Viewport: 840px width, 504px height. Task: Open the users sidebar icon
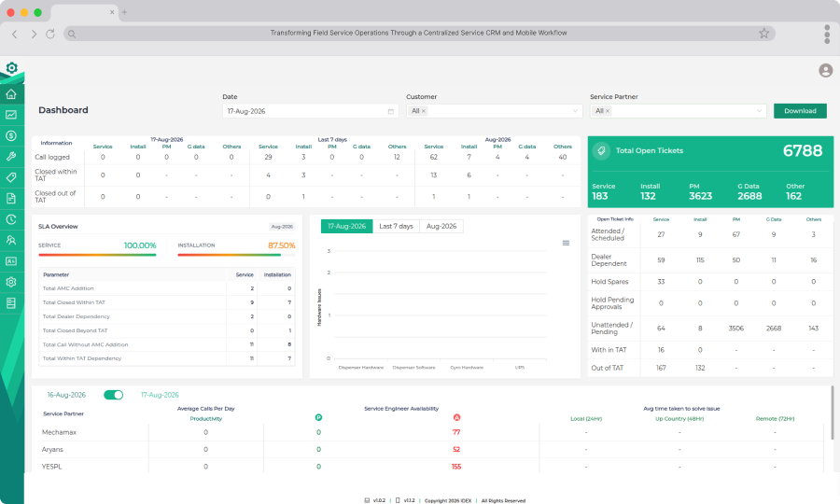pyautogui.click(x=11, y=240)
